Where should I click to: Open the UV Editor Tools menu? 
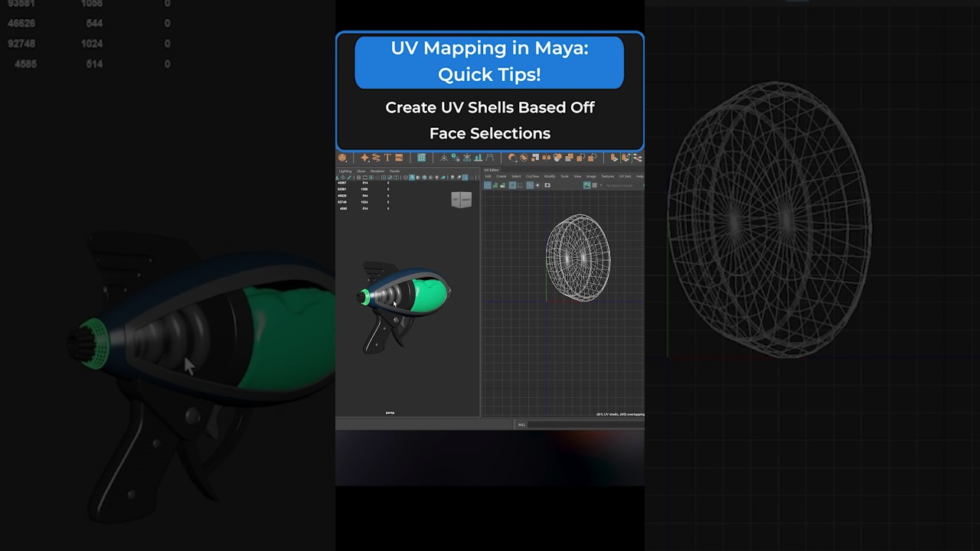pyautogui.click(x=564, y=176)
